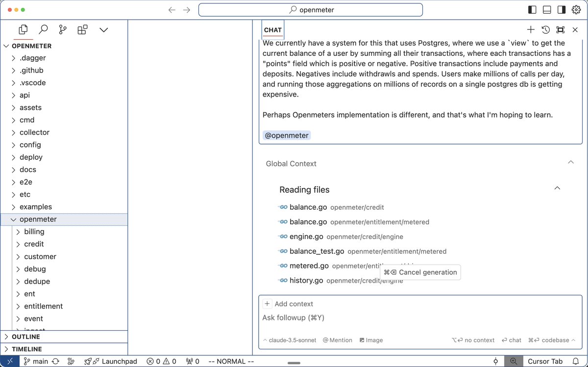The width and height of the screenshot is (588, 367).
Task: Open balance_test.go file entry
Action: point(363,251)
